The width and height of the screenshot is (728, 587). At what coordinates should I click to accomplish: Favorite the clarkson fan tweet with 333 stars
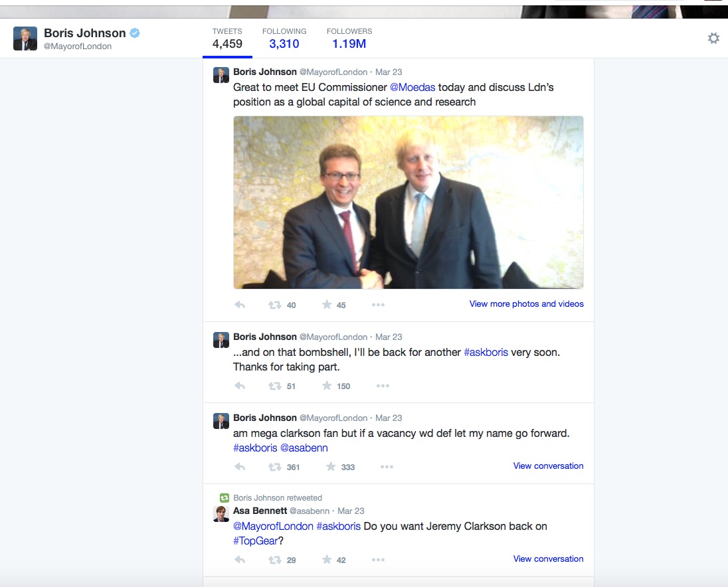point(331,466)
